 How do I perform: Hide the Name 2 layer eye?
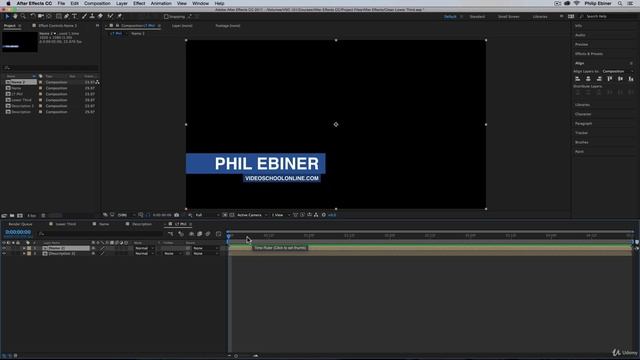pyautogui.click(x=4, y=248)
